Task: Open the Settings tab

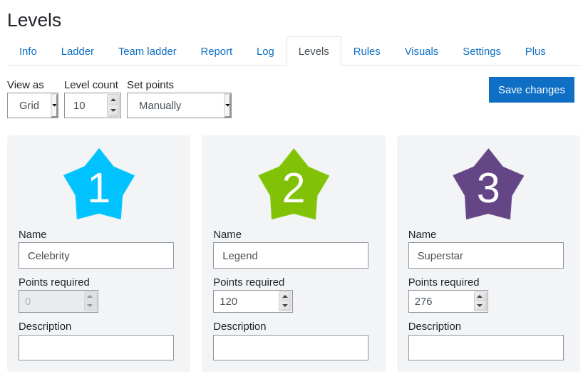Action: pos(482,51)
